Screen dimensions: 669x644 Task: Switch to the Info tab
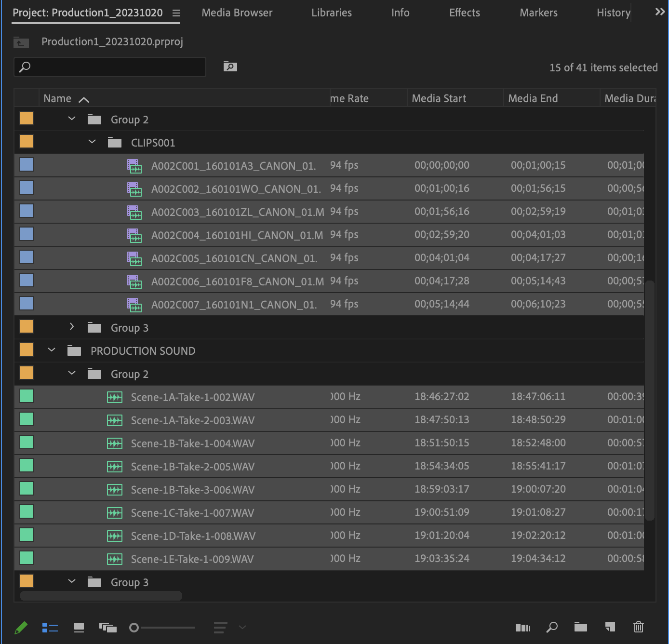[x=401, y=13]
